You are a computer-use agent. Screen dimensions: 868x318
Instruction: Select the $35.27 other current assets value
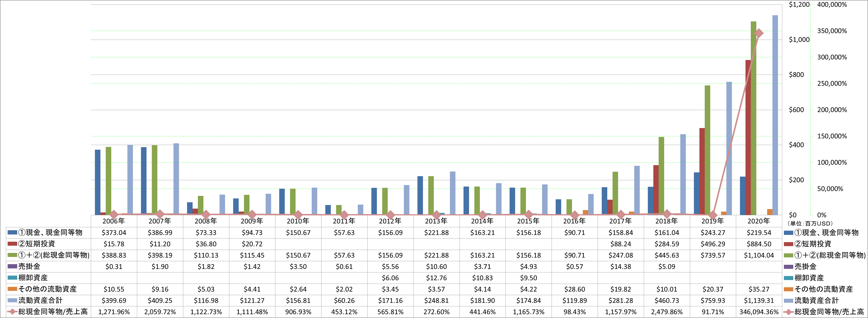click(x=759, y=289)
